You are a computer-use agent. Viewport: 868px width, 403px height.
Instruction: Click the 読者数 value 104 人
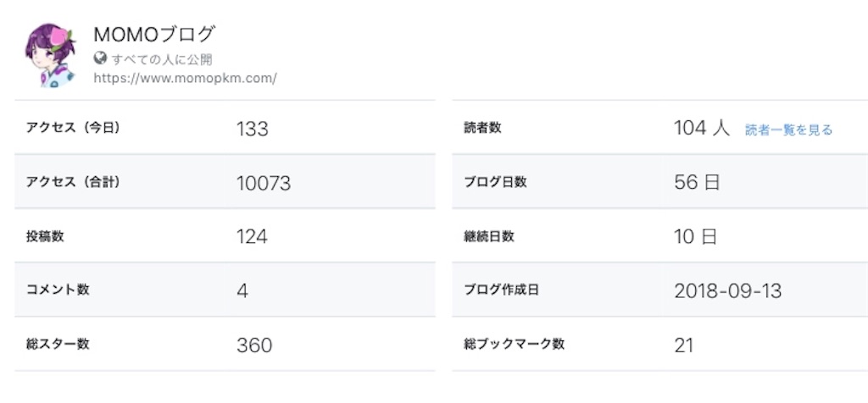[702, 128]
